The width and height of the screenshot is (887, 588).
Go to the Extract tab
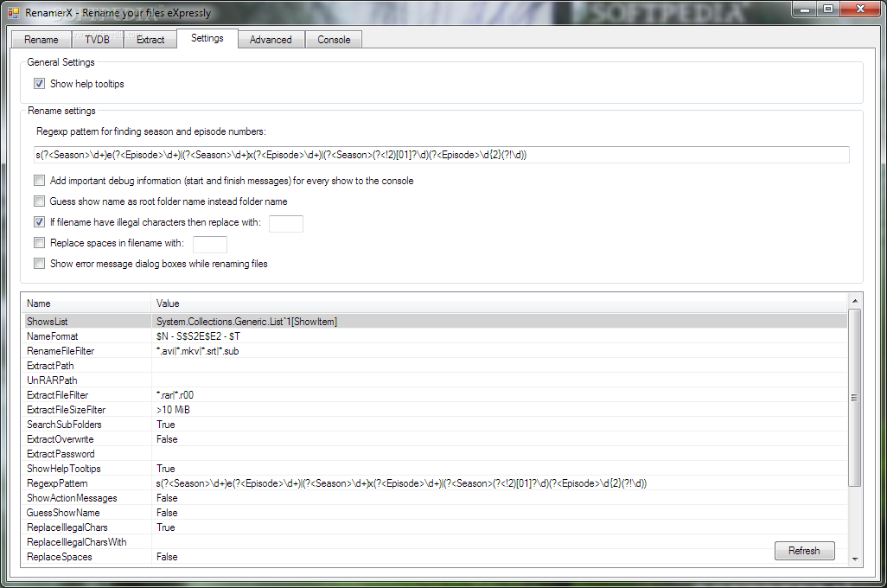pos(150,40)
